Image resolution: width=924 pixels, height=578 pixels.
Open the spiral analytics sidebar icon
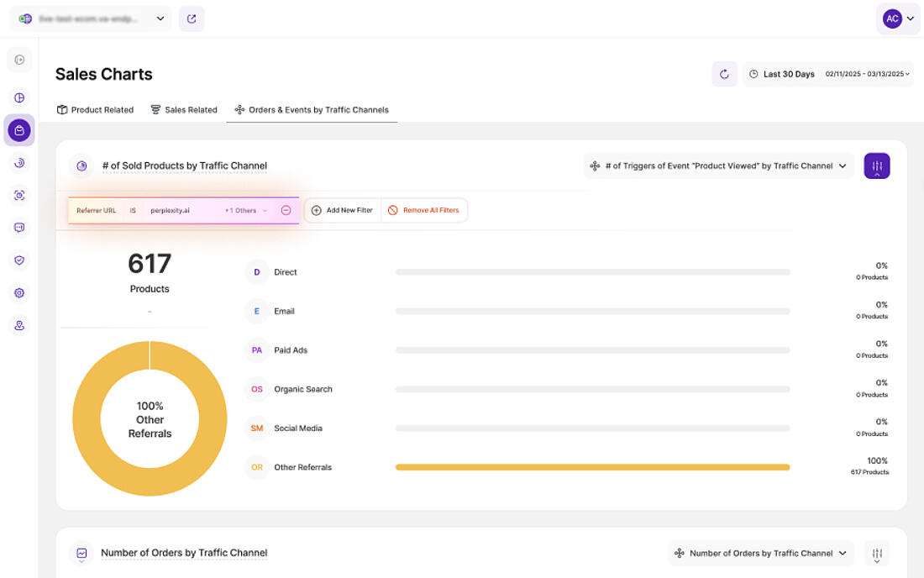[19, 163]
